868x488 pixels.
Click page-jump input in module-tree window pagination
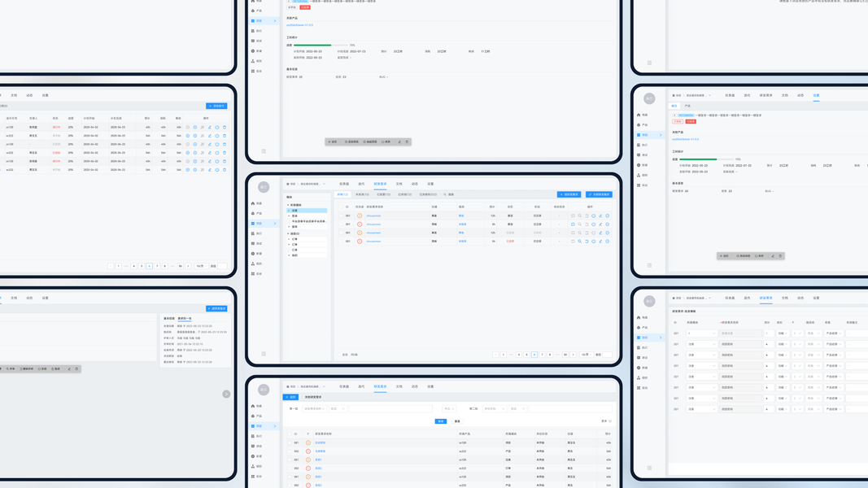[607, 355]
